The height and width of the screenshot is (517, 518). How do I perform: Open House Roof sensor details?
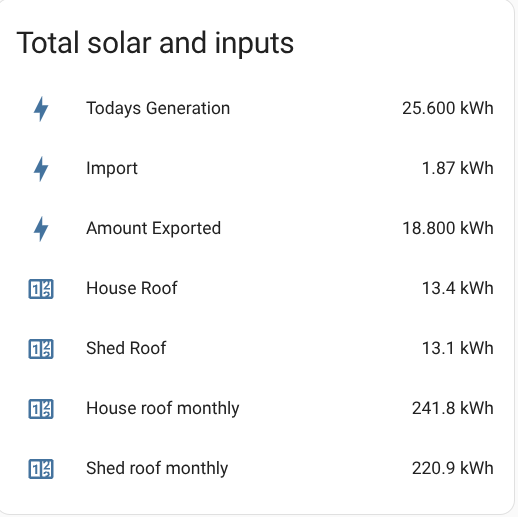[x=132, y=288]
